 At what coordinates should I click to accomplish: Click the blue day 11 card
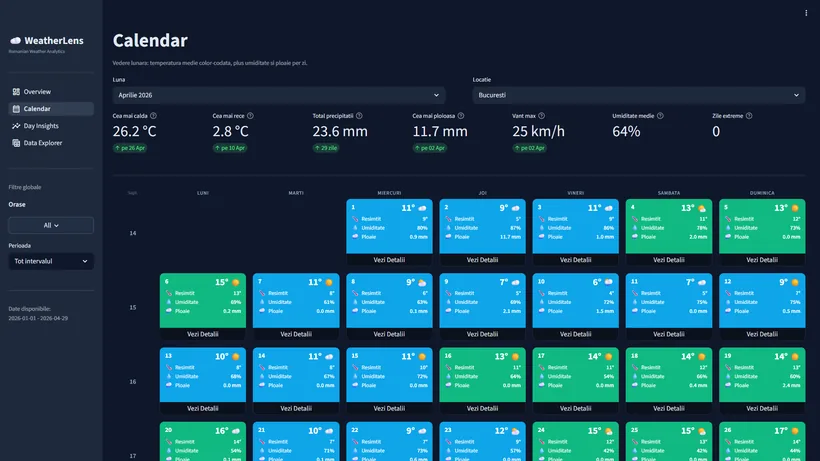pyautogui.click(x=669, y=300)
